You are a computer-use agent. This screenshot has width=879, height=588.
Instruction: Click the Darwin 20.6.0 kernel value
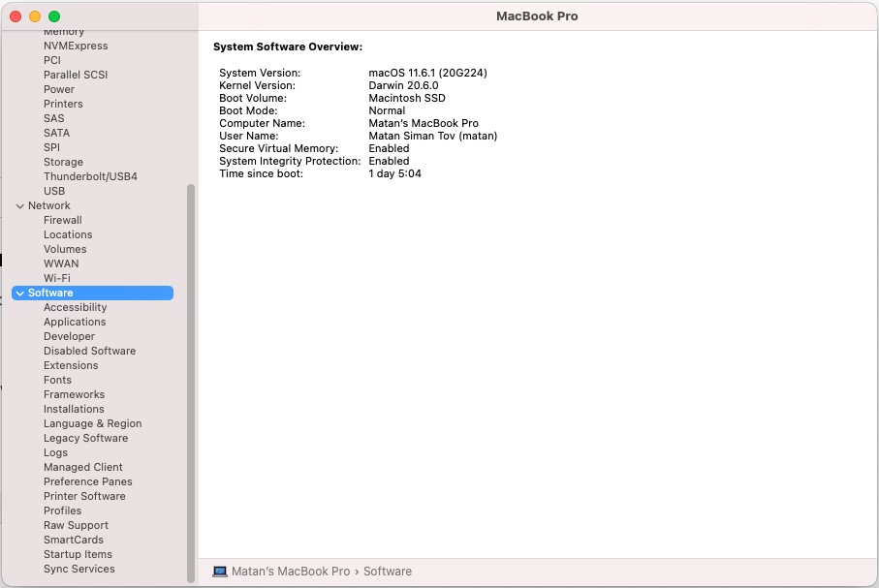coord(403,86)
